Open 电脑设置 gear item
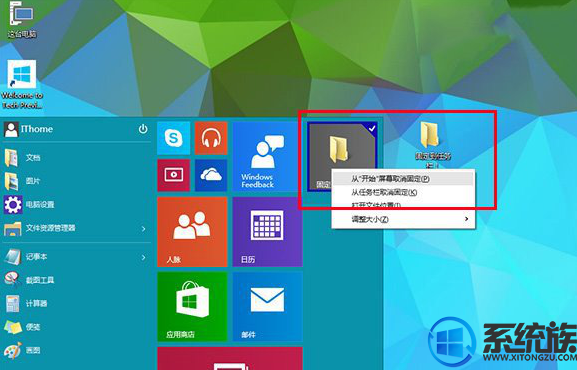Viewport: 577px width, 370px height. tap(76, 205)
